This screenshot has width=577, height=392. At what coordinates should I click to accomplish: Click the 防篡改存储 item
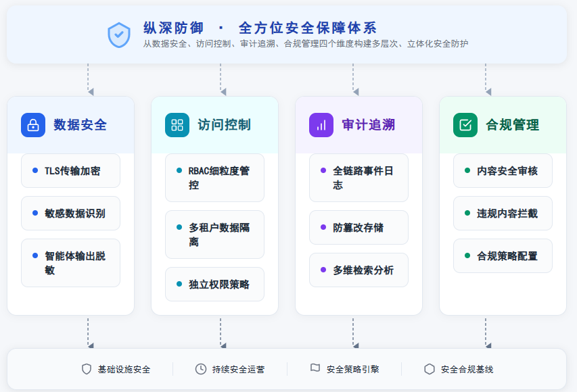pos(359,228)
